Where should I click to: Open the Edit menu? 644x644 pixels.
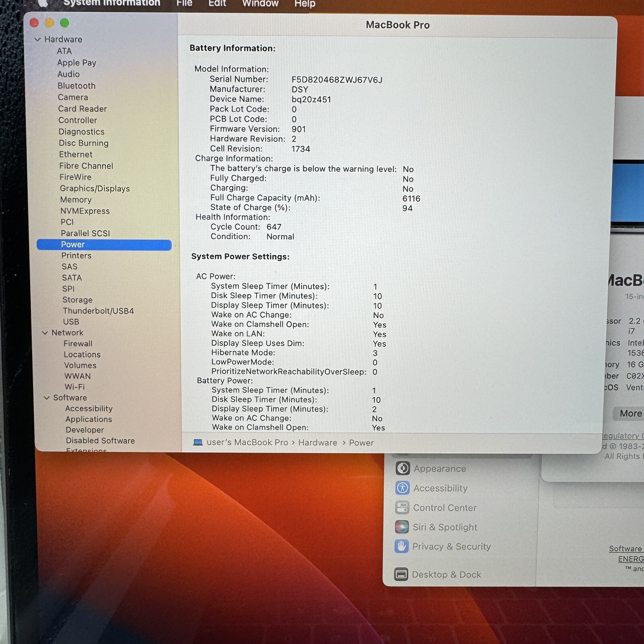(x=217, y=4)
